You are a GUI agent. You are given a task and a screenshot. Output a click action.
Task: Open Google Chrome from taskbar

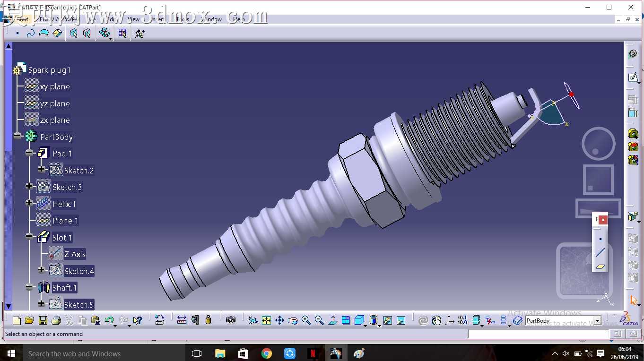pyautogui.click(x=266, y=353)
